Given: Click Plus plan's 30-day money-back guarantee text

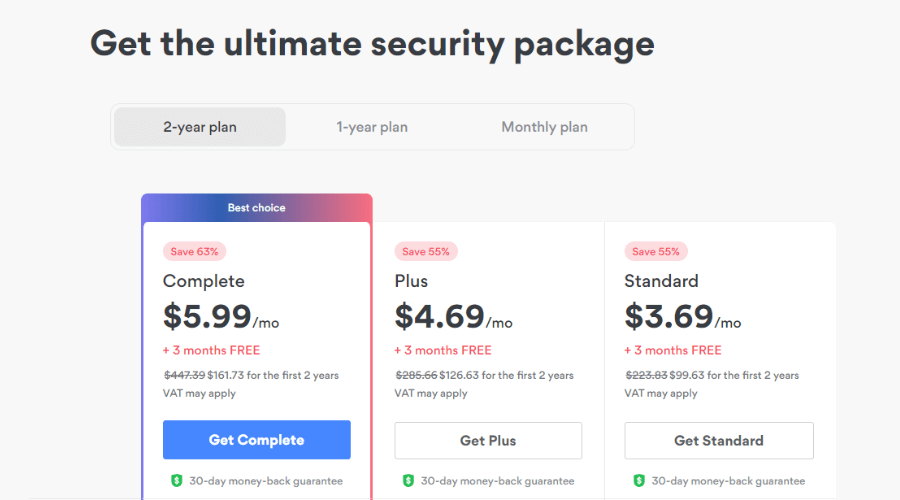Looking at the screenshot, I should 497,481.
